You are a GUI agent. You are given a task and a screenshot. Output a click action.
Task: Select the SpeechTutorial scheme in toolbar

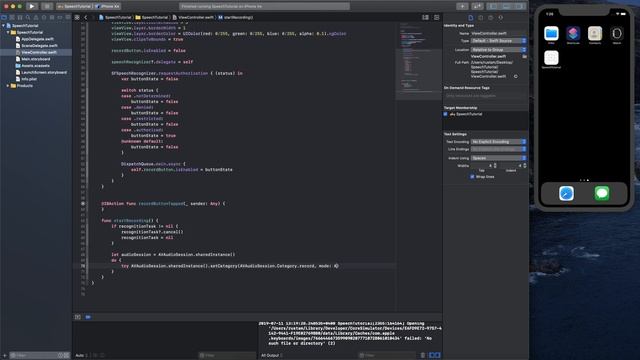click(74, 7)
